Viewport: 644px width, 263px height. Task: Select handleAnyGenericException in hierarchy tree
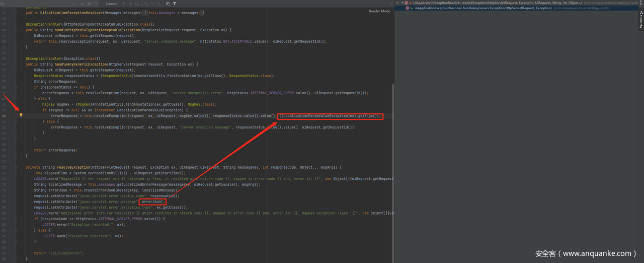482,8
